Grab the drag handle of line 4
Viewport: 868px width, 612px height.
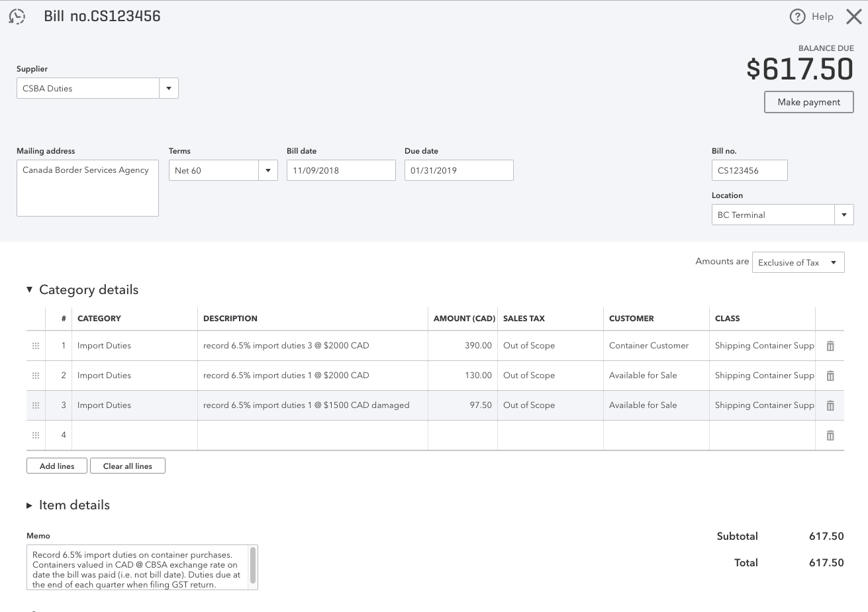click(x=36, y=435)
